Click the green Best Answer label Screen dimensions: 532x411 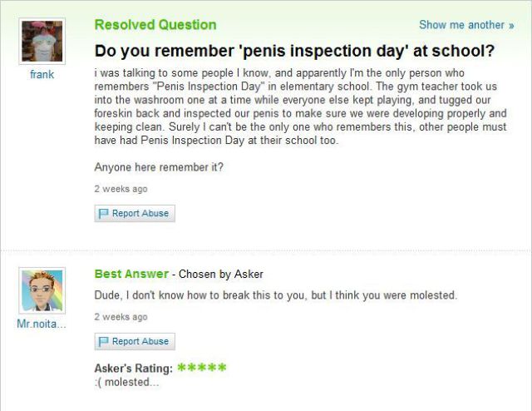(x=131, y=274)
